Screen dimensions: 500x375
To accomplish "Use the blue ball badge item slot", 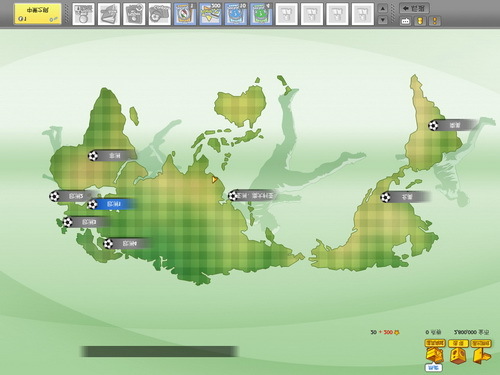I will 236,14.
